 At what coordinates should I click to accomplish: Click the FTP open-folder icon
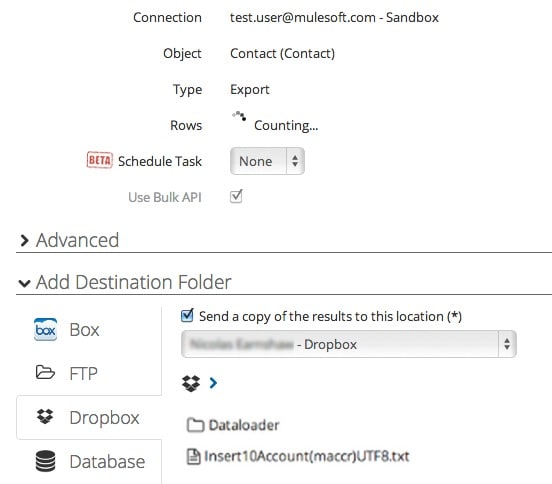click(45, 372)
